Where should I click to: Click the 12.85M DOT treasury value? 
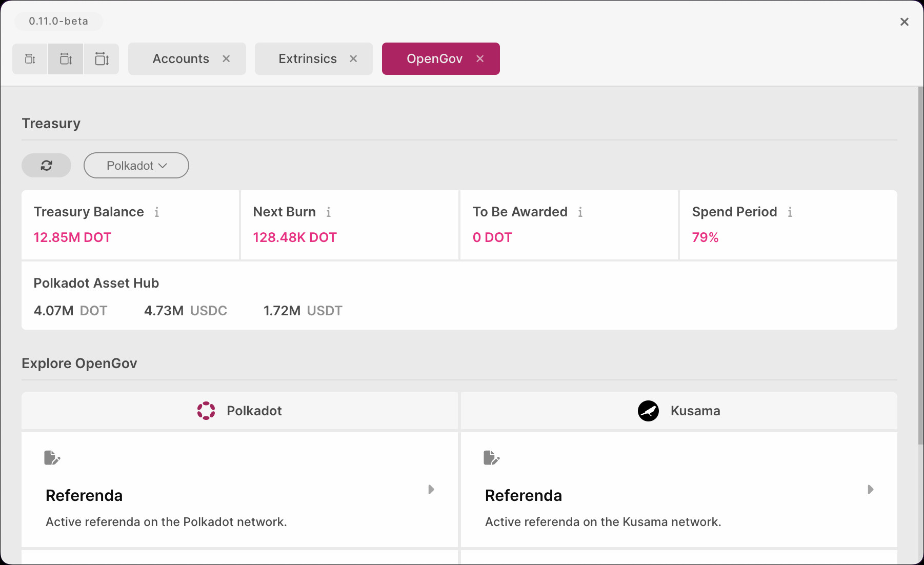[72, 237]
